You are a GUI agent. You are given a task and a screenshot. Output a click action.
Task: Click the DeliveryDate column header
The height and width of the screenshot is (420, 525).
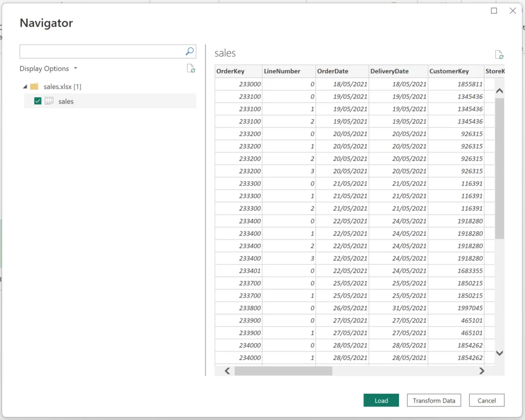point(398,71)
